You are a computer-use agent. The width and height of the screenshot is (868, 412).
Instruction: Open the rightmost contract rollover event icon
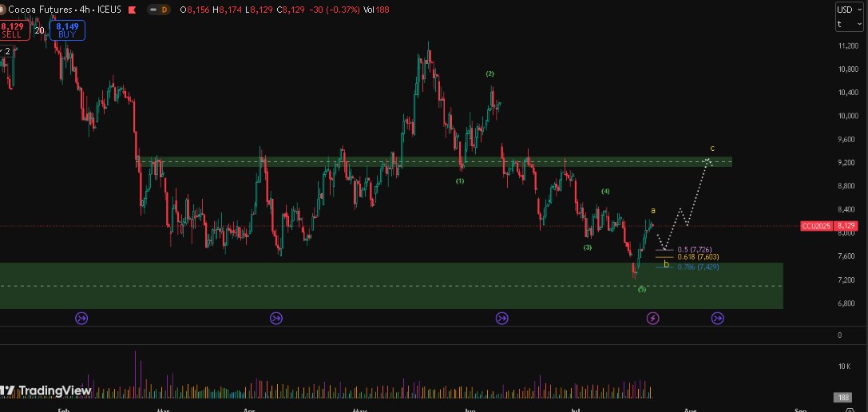point(717,318)
